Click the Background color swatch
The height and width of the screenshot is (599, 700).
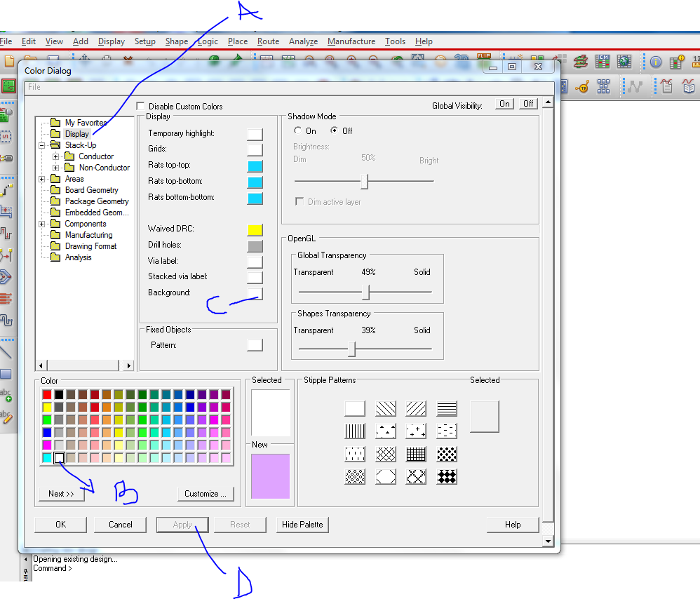(255, 292)
